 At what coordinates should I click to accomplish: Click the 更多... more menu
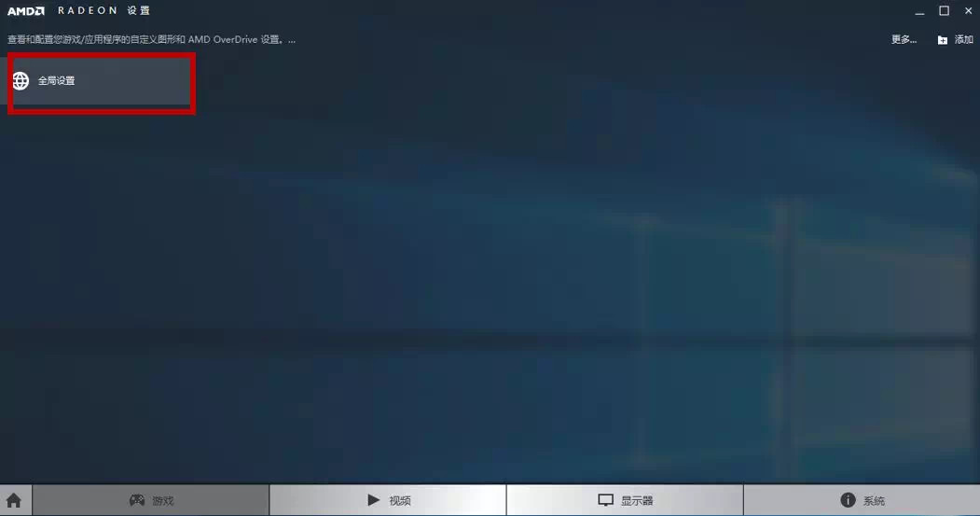pos(904,39)
